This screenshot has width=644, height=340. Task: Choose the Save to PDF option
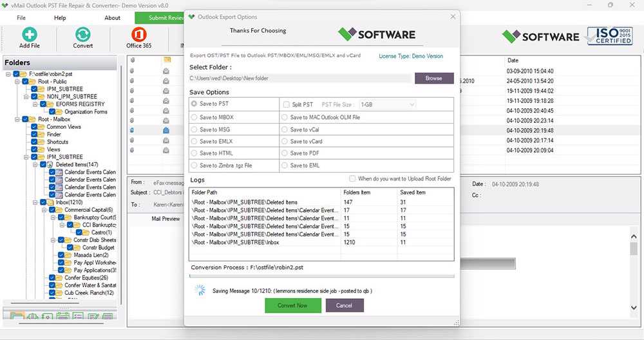click(x=284, y=153)
